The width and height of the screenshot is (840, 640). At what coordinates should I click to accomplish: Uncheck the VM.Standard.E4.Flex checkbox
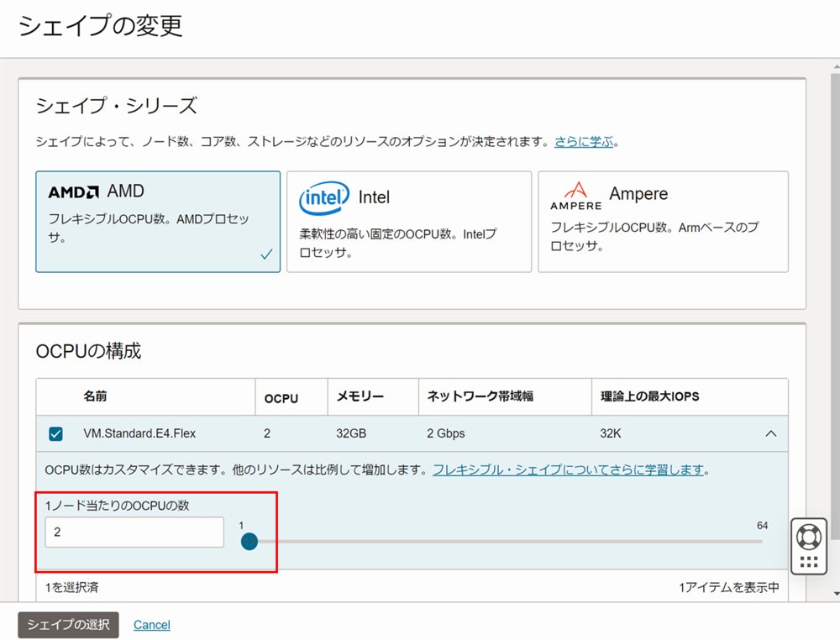pyautogui.click(x=55, y=433)
